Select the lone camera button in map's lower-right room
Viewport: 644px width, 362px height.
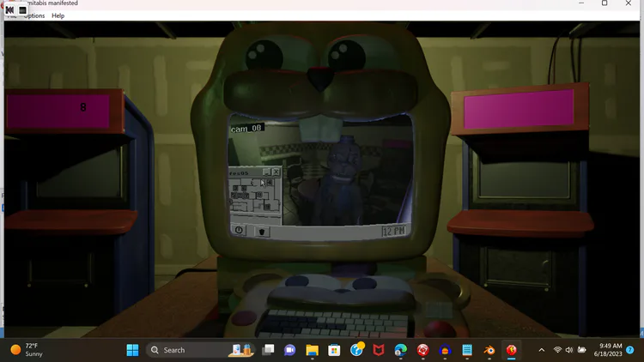pyautogui.click(x=267, y=207)
